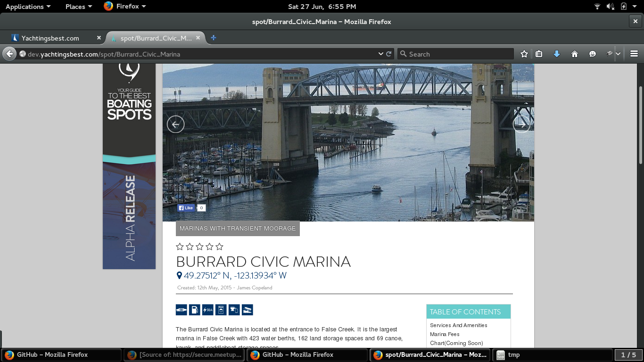
Task: Go to previous photo with left arrow
Action: [175, 124]
